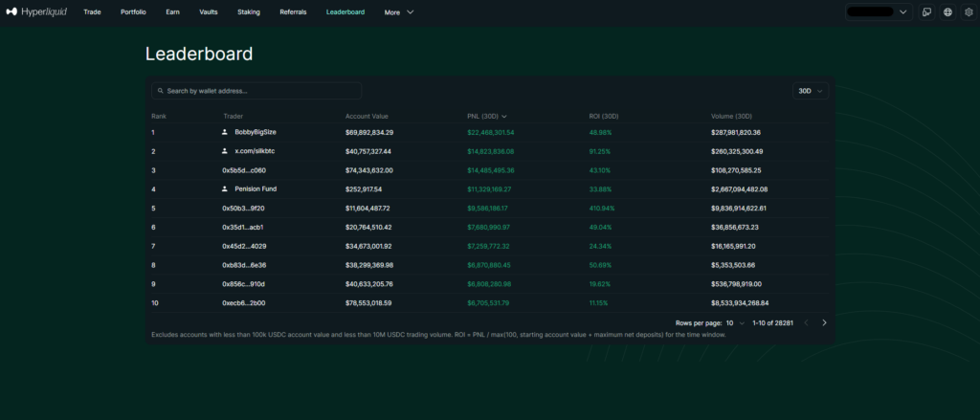Sort by PNL (30D) column header

pos(487,116)
